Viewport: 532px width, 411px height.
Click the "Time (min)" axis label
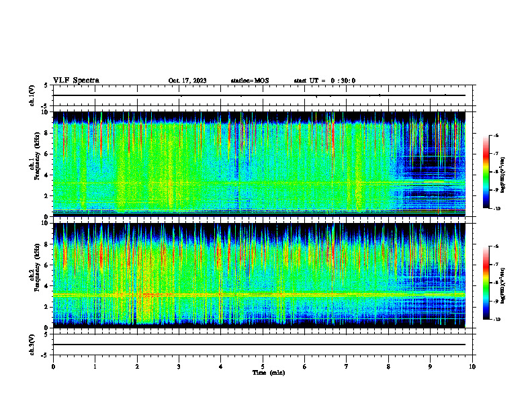[269, 373]
